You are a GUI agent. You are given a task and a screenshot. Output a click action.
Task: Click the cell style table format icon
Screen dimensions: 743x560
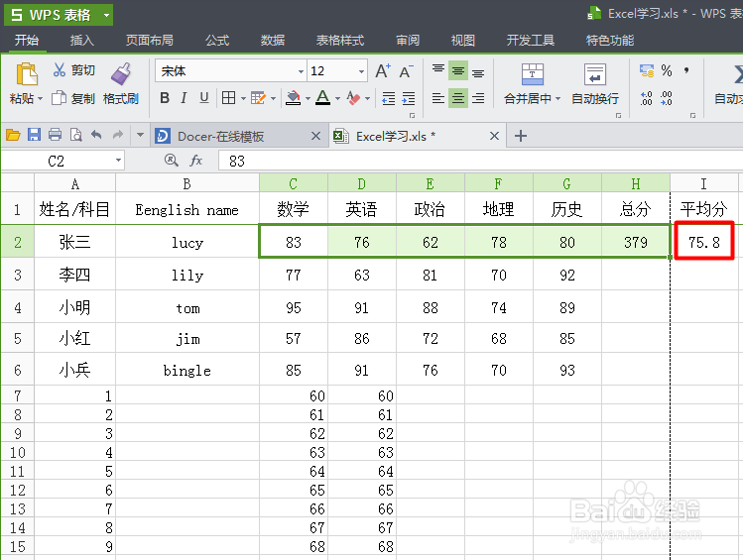point(258,98)
